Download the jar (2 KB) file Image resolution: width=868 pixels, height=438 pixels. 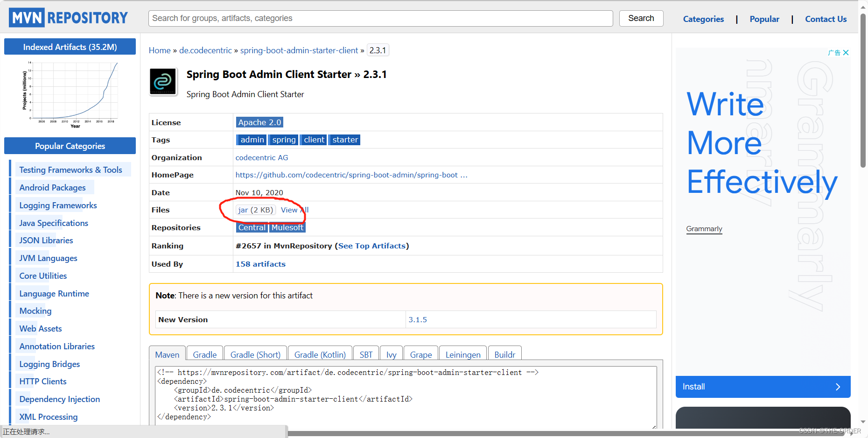coord(255,210)
